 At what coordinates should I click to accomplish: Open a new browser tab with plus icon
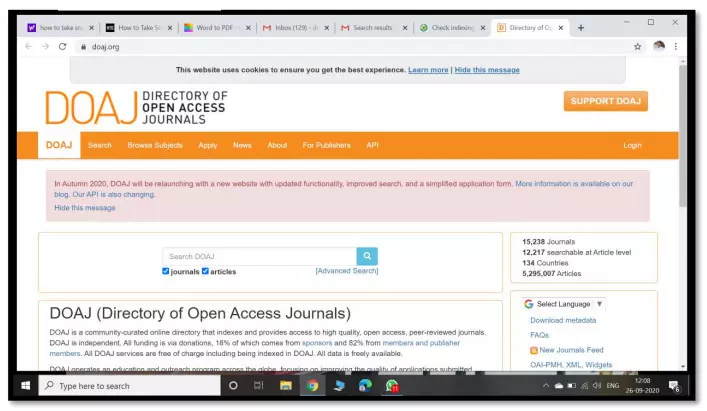click(x=581, y=27)
